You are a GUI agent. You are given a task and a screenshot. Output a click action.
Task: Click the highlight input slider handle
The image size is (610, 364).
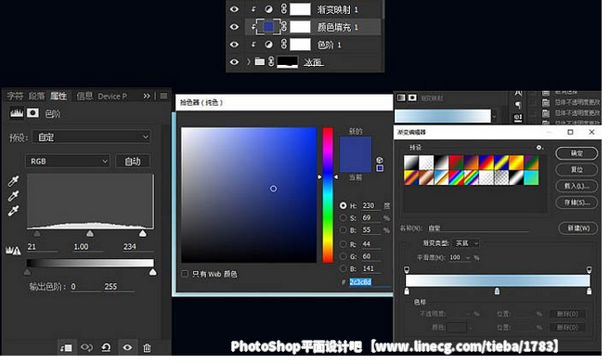click(x=143, y=233)
